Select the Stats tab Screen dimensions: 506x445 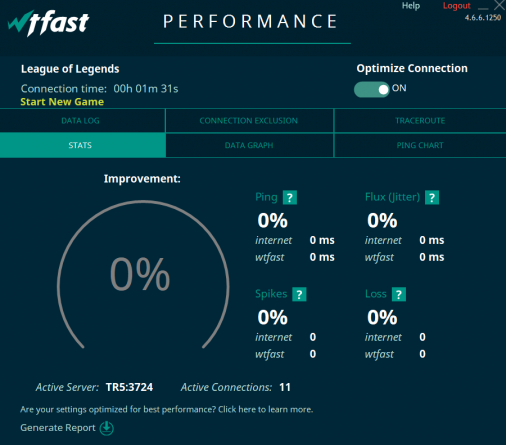pos(82,145)
